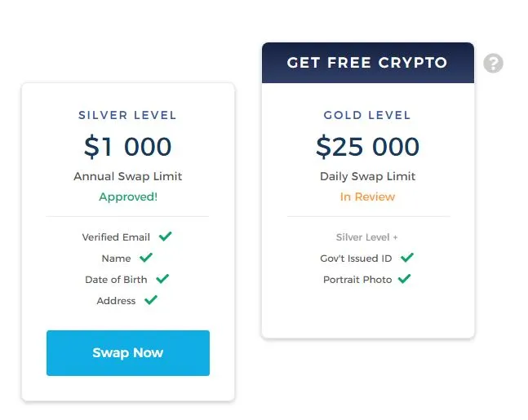Click the Approved! status text
Viewport: 528px width, 420px height.
(x=128, y=197)
